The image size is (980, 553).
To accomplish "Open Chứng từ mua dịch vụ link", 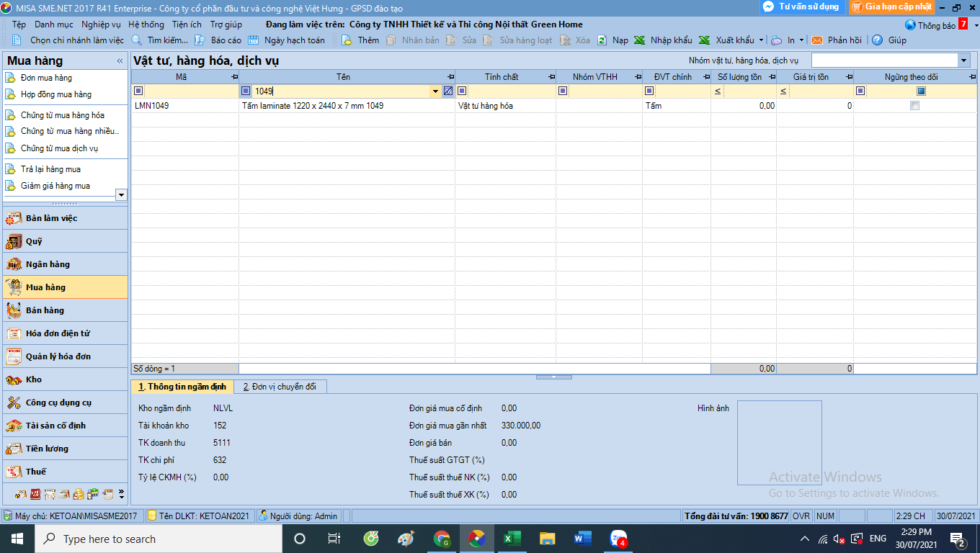I will 59,148.
